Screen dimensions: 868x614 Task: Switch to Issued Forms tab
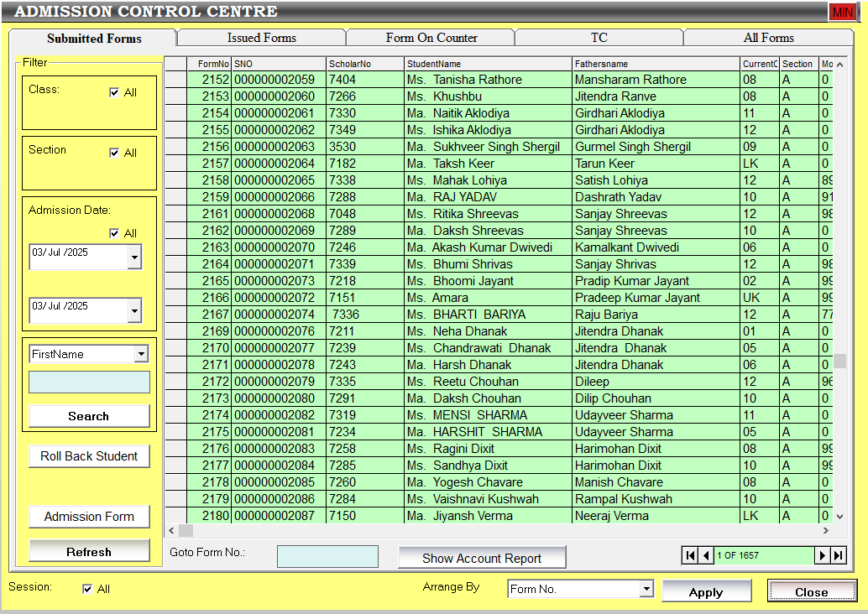(x=261, y=38)
